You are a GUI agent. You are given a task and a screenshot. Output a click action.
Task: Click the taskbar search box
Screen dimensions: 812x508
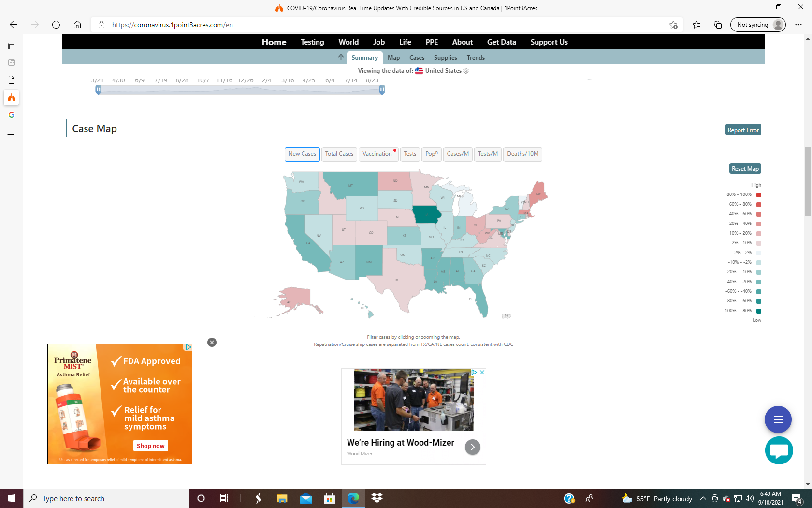pyautogui.click(x=106, y=498)
